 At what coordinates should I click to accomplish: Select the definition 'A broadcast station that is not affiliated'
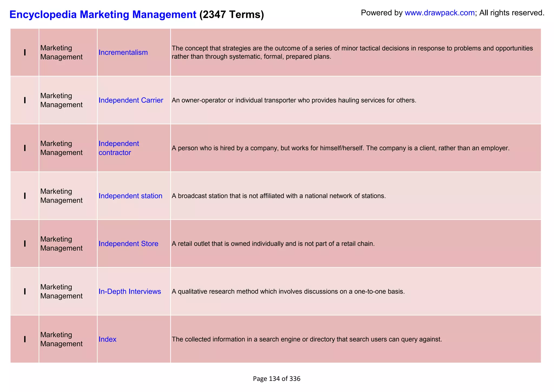[279, 196]
